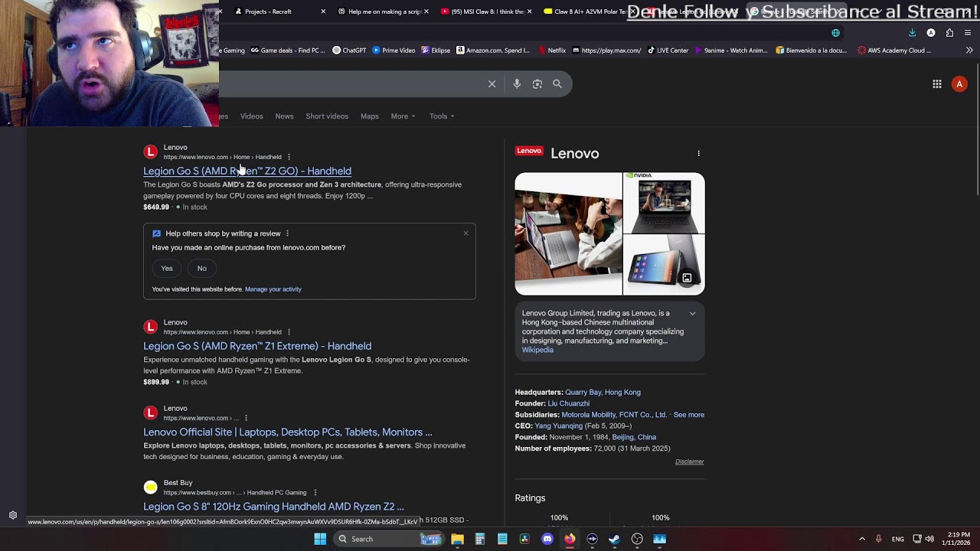Show more bookmarks with the overflow chevron
This screenshot has height=551, width=980.
tap(969, 51)
